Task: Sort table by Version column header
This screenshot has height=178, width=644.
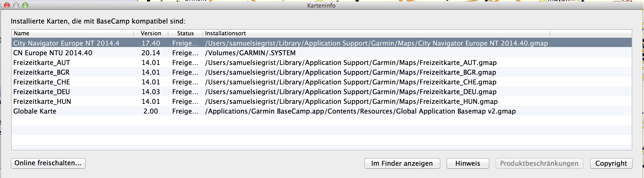Action: point(151,33)
